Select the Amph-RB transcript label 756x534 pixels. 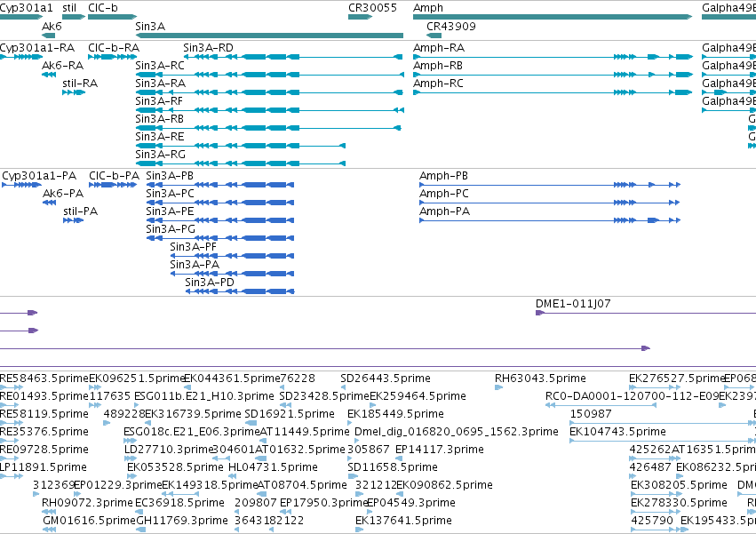click(438, 66)
